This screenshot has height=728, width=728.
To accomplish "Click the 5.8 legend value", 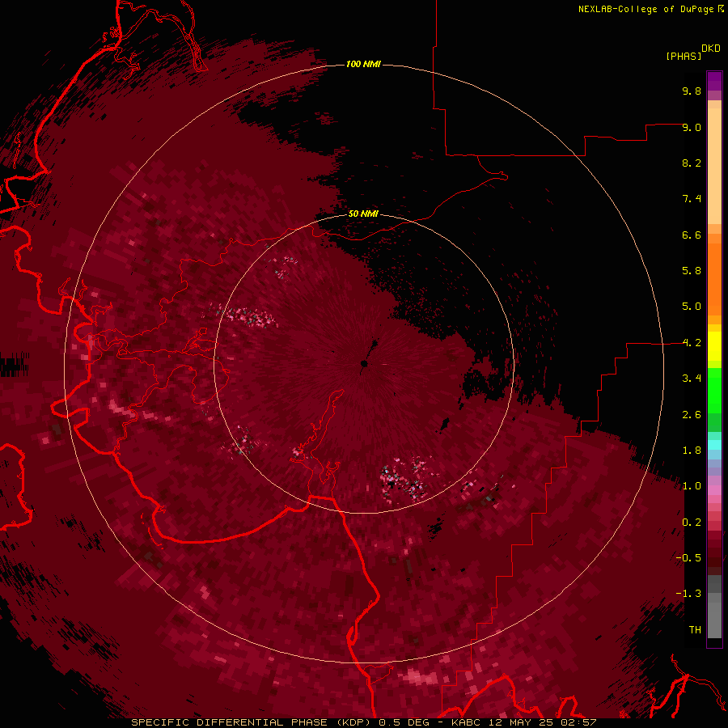I will [692, 271].
